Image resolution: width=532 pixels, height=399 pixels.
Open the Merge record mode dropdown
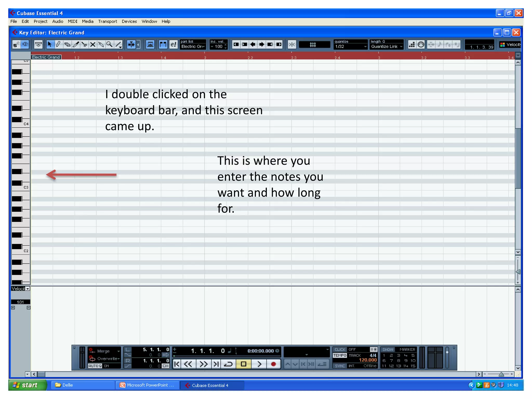[x=104, y=351]
